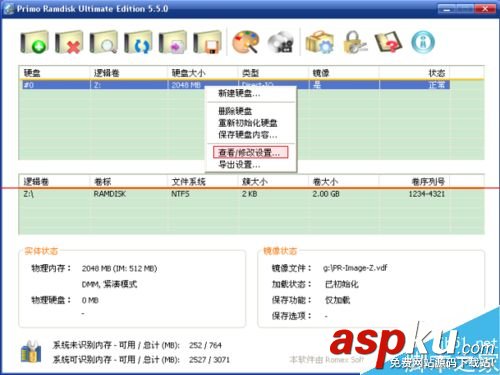500x375 pixels.
Task: Open the options box-with-gear icon
Action: point(319,42)
